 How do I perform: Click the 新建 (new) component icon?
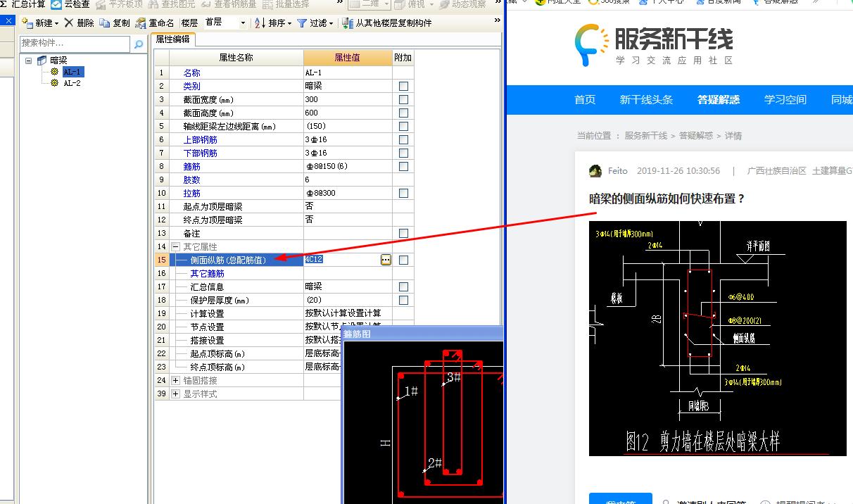pos(27,23)
